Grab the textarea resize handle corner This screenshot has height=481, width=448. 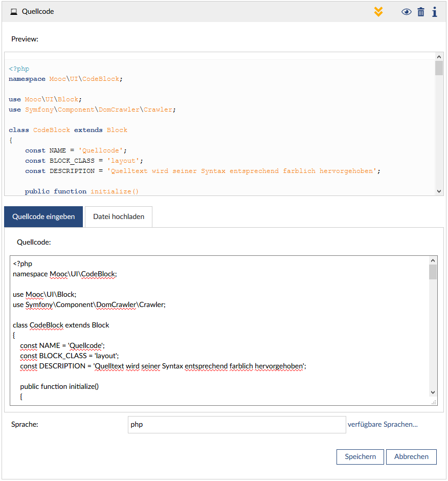tap(434, 402)
